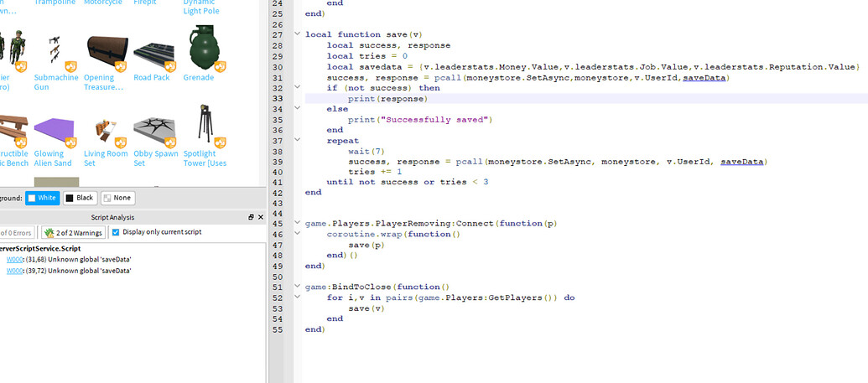Set toolbox background to Black
Image resolution: width=868 pixels, height=383 pixels.
point(81,198)
